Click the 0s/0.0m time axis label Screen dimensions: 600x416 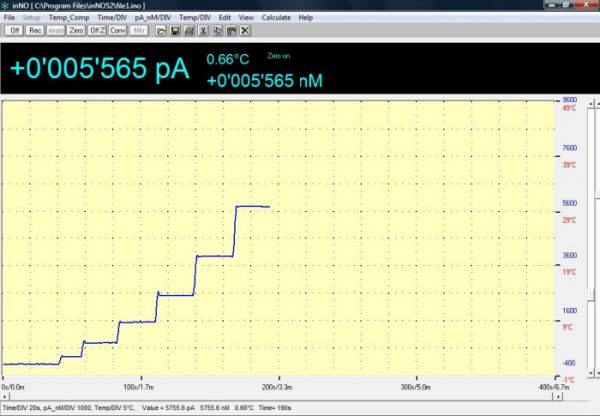13,387
